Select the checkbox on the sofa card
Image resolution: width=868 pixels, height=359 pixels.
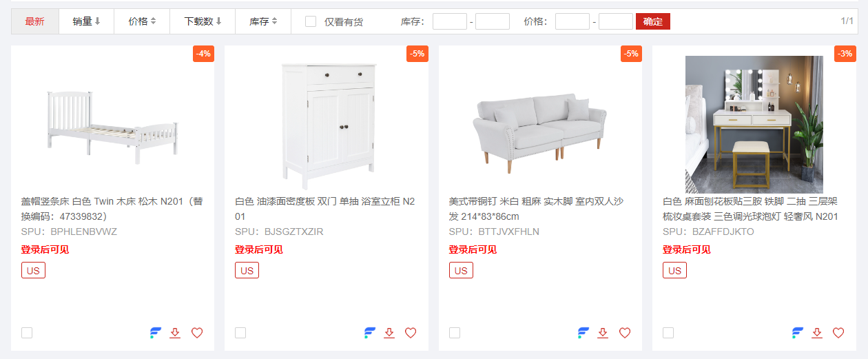(x=455, y=333)
